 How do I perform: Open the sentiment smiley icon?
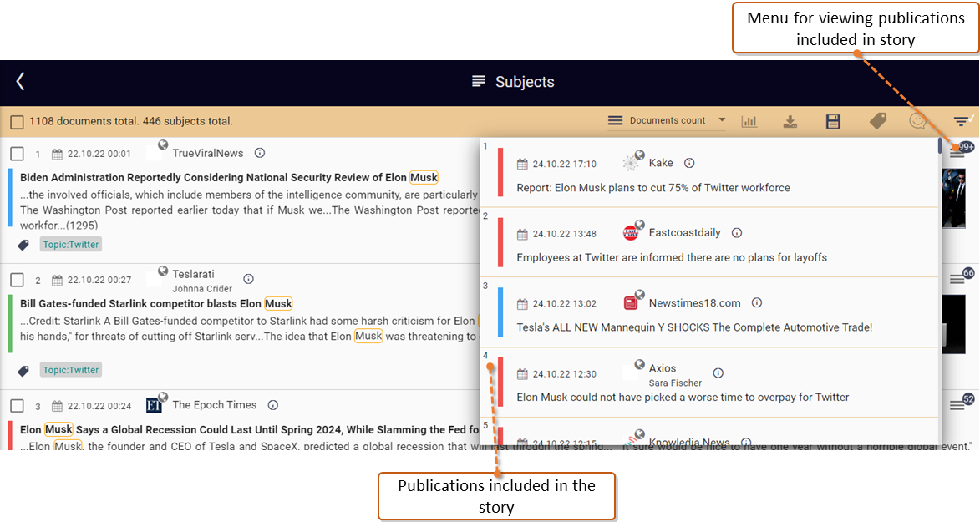point(917,120)
